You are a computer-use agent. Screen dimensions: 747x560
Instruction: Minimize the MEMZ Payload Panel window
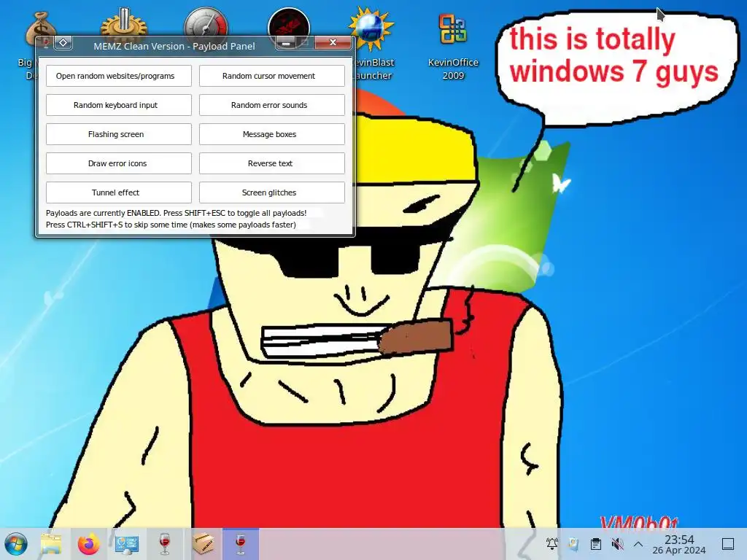pos(286,43)
